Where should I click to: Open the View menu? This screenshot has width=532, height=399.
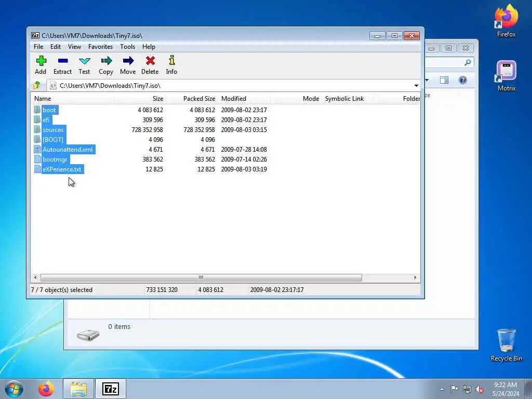click(74, 46)
